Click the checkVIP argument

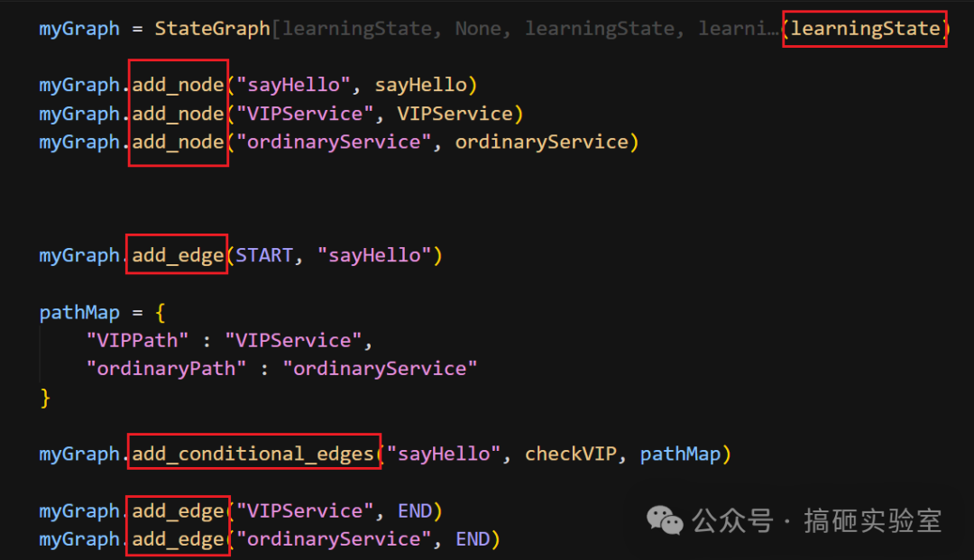570,454
